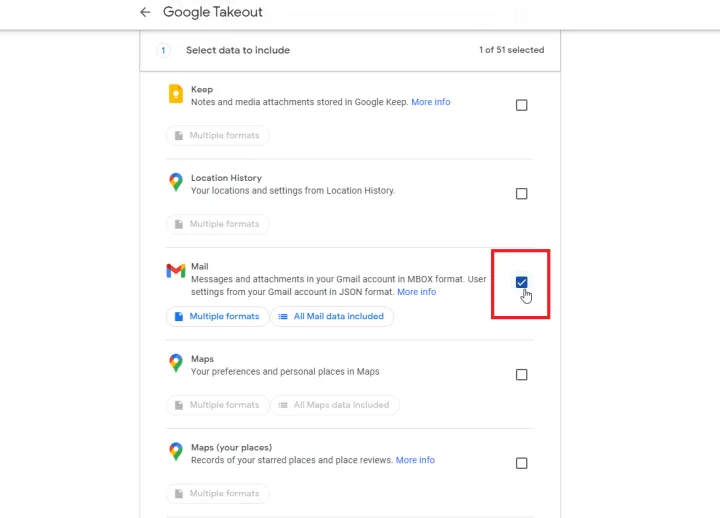Click the Select data to include header
The image size is (720, 518).
[x=238, y=50]
